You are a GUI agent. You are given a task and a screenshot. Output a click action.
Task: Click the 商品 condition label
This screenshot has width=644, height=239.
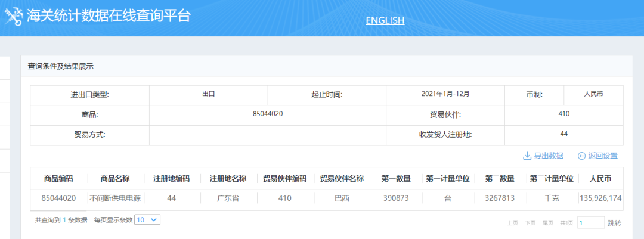(90, 114)
